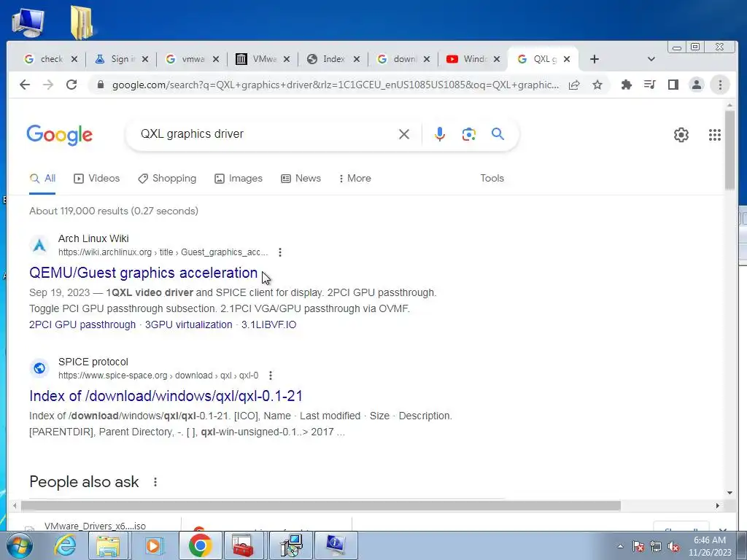
Task: Click the Computer desktop icon
Action: (28, 22)
